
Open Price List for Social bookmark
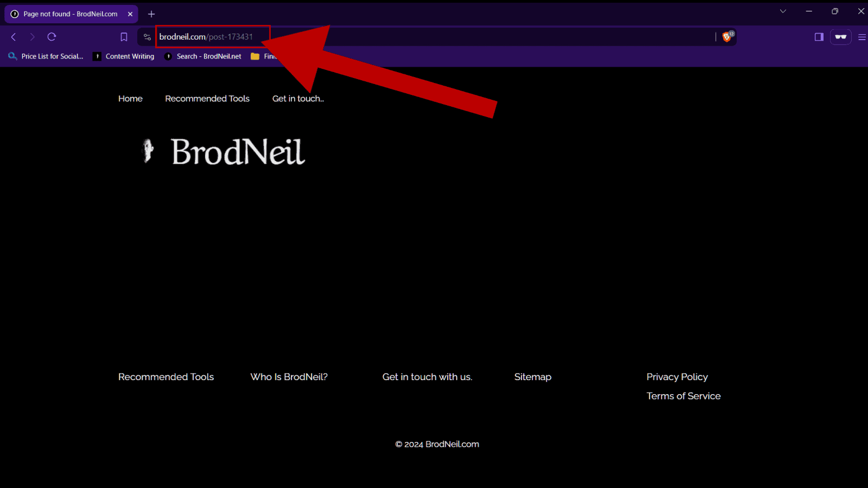[x=46, y=56]
